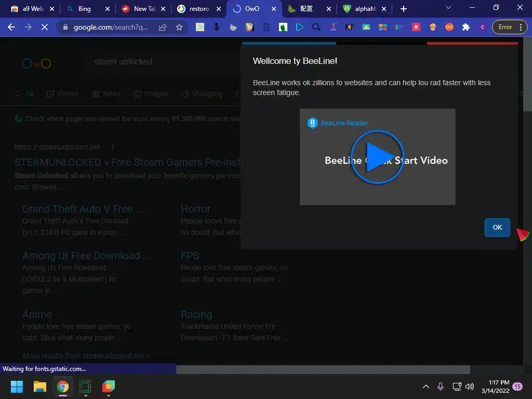The height and width of the screenshot is (399, 532).
Task: Open the Horror sitelink
Action: [195, 209]
